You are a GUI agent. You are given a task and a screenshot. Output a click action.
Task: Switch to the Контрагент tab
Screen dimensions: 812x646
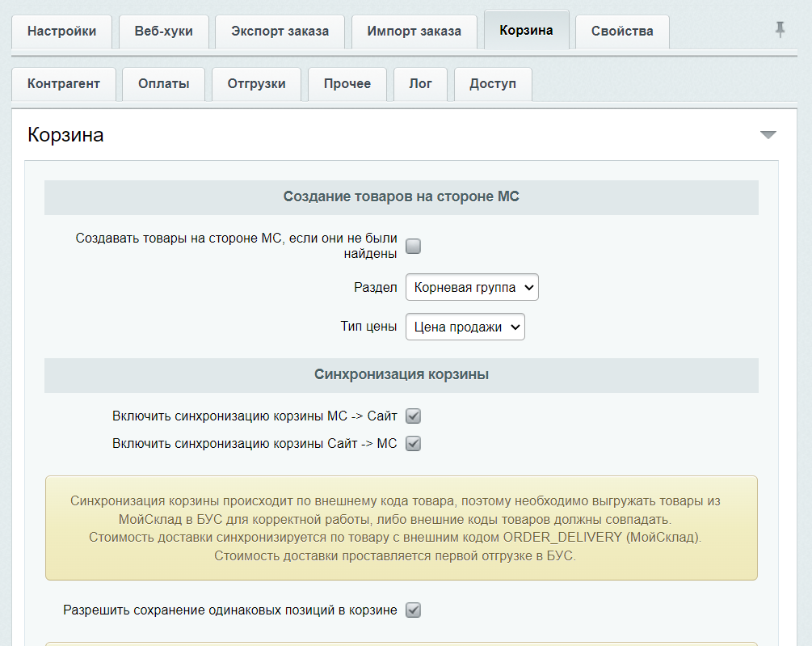pos(64,83)
